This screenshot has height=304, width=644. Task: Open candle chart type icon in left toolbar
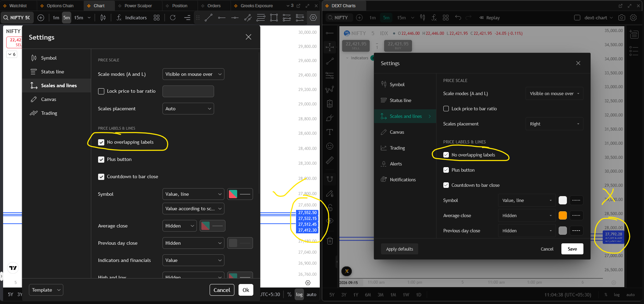(103, 18)
